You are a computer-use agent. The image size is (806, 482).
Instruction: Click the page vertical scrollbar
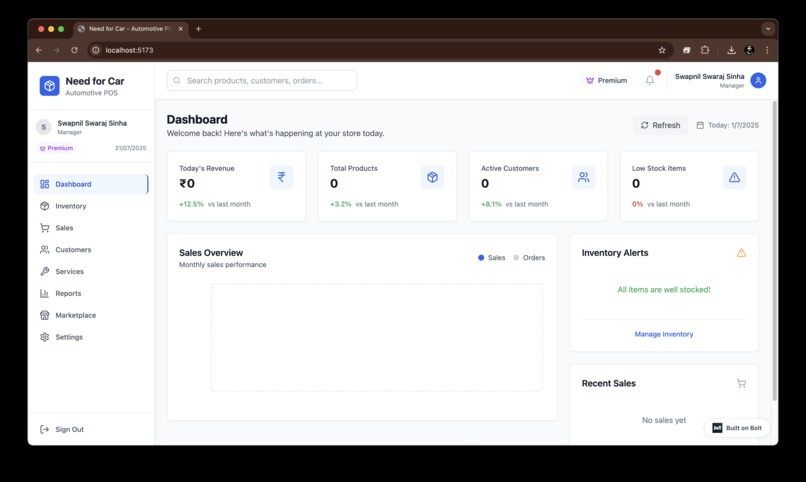pyautogui.click(x=774, y=251)
